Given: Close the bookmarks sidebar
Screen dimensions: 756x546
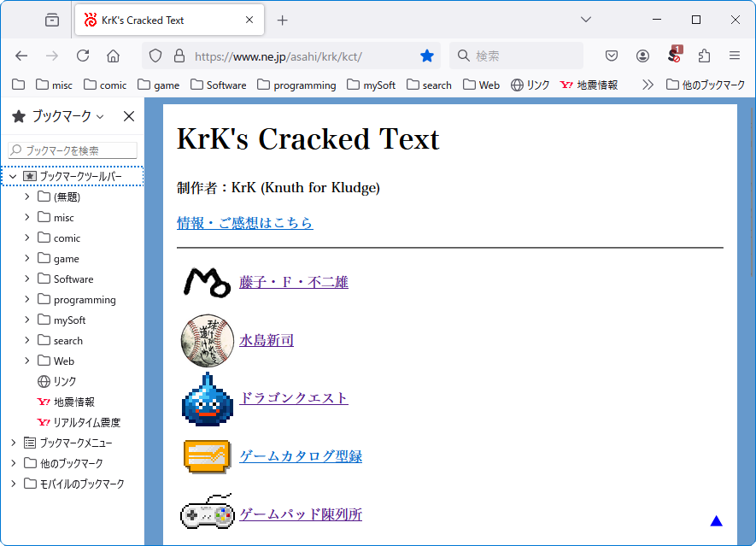Looking at the screenshot, I should [x=129, y=116].
